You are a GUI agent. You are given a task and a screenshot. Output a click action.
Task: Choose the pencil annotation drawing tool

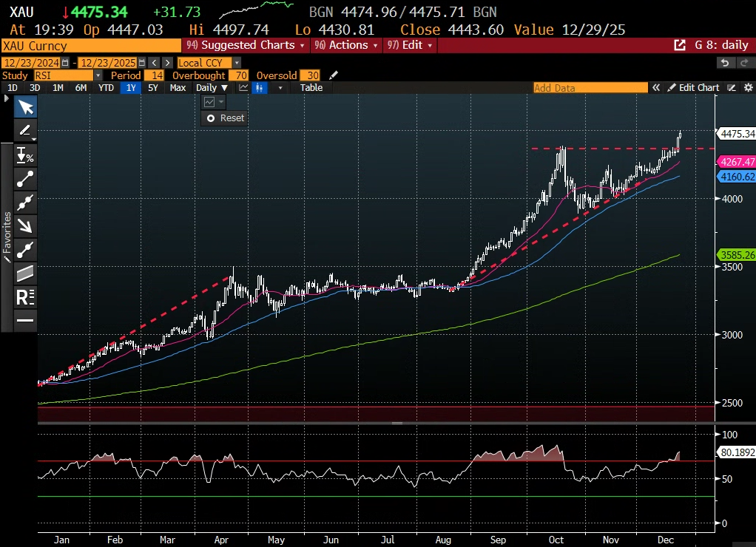pyautogui.click(x=26, y=132)
